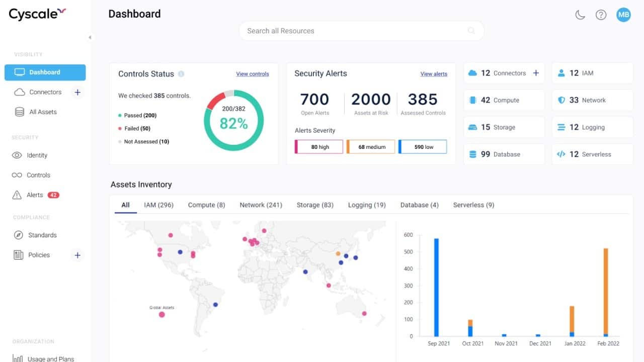Open Usage and Plans in sidebar

click(50, 358)
